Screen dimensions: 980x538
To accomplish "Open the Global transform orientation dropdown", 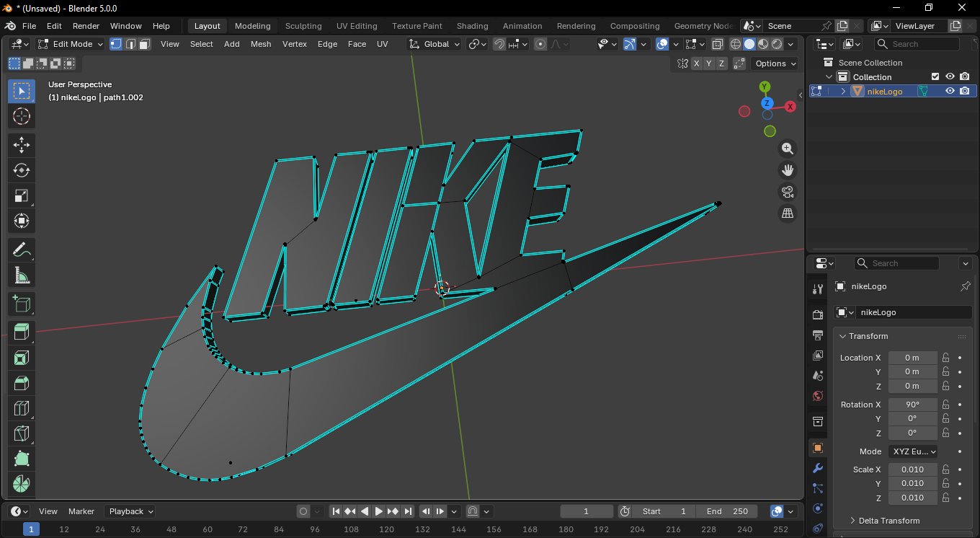I will (435, 44).
